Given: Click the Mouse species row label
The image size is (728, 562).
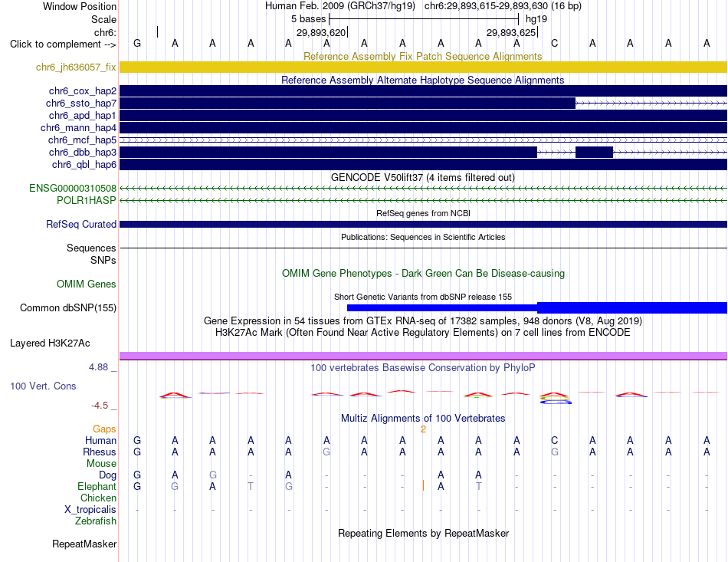Looking at the screenshot, I should coord(102,464).
